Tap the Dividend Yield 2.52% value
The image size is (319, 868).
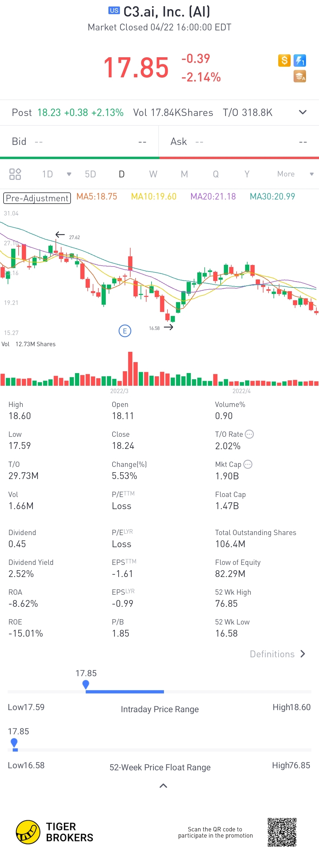pyautogui.click(x=21, y=574)
